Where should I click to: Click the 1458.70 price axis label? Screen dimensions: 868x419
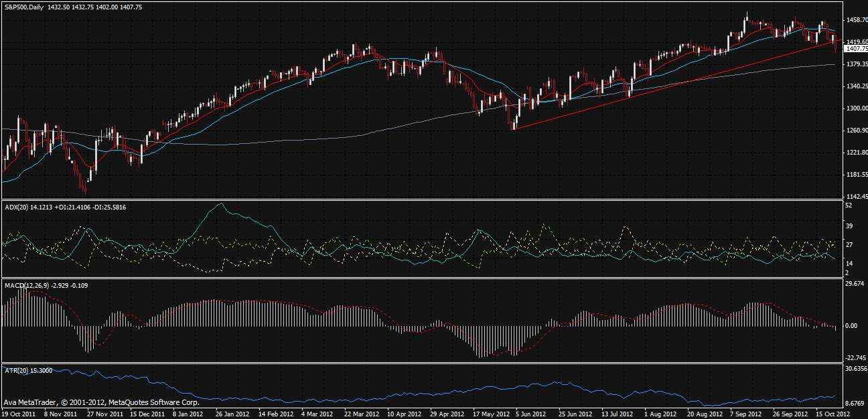[x=853, y=21]
